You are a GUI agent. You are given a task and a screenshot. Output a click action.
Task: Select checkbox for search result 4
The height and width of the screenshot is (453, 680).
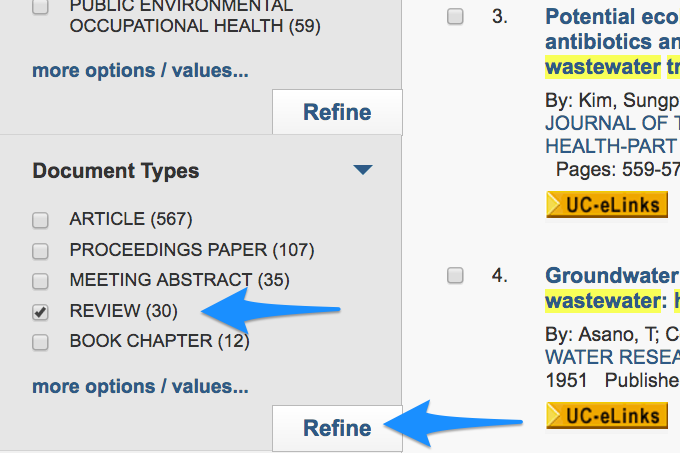click(x=455, y=275)
